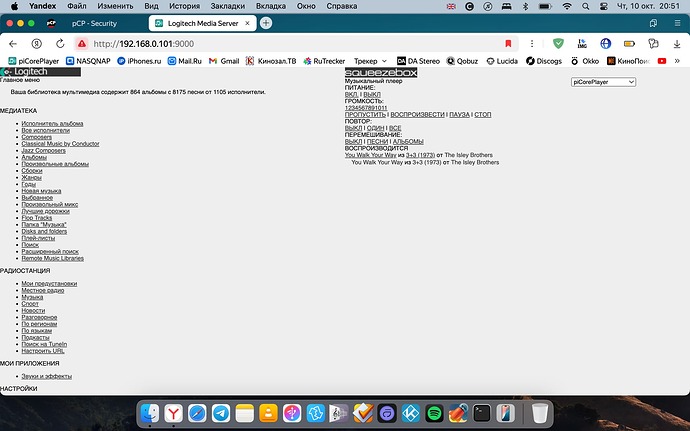The width and height of the screenshot is (690, 431).
Task: Click the Logitech logo header
Action: [40, 72]
